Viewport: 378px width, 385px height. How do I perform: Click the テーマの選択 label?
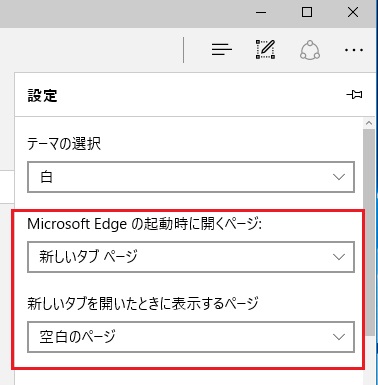(x=64, y=144)
